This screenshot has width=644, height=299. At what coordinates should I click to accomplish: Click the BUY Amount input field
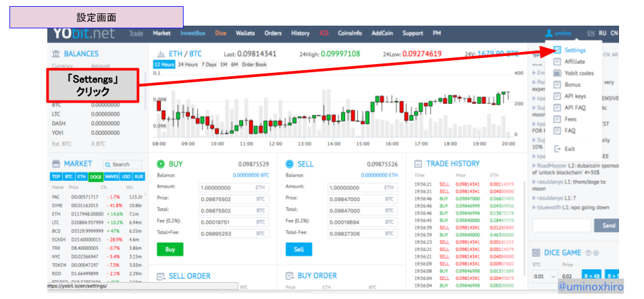[x=234, y=188]
